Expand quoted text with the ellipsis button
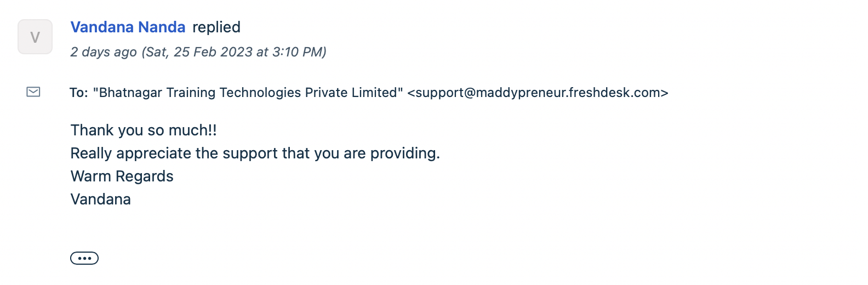 tap(84, 258)
